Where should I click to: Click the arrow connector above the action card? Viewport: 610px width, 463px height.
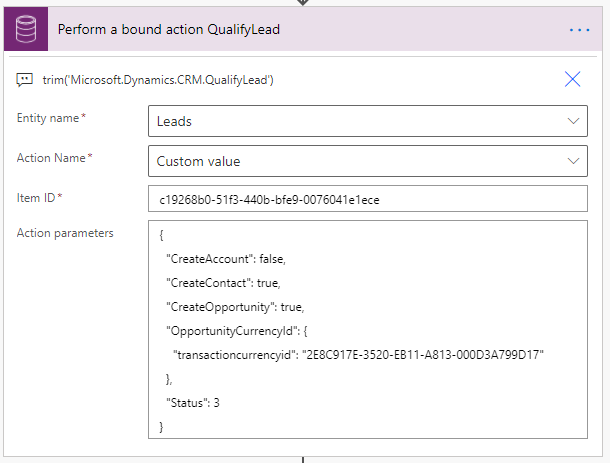[304, 3]
